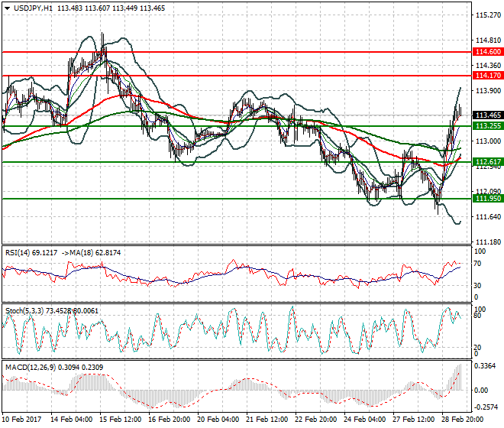Screen dimensions: 504x428
Task: Click the red 114.170 price label
Action: [487, 76]
